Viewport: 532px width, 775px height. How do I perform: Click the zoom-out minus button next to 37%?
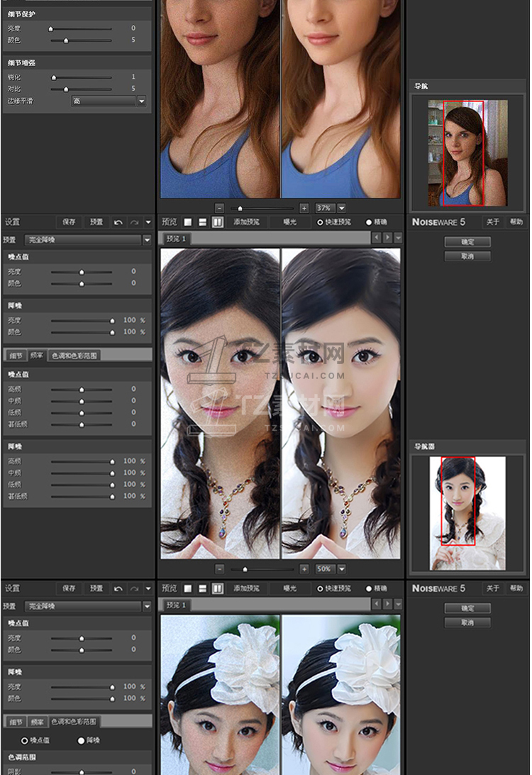coord(220,208)
